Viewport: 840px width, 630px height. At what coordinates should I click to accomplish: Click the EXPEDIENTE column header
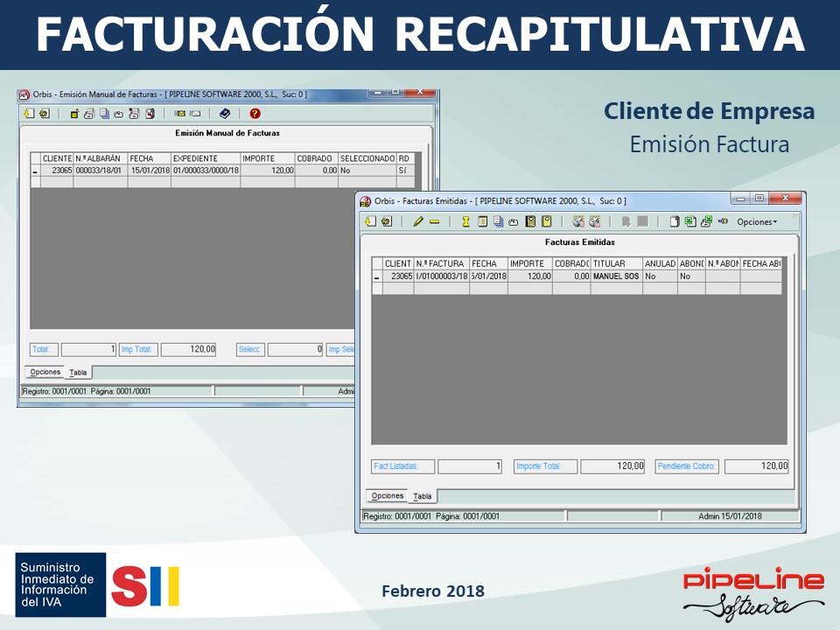click(206, 158)
